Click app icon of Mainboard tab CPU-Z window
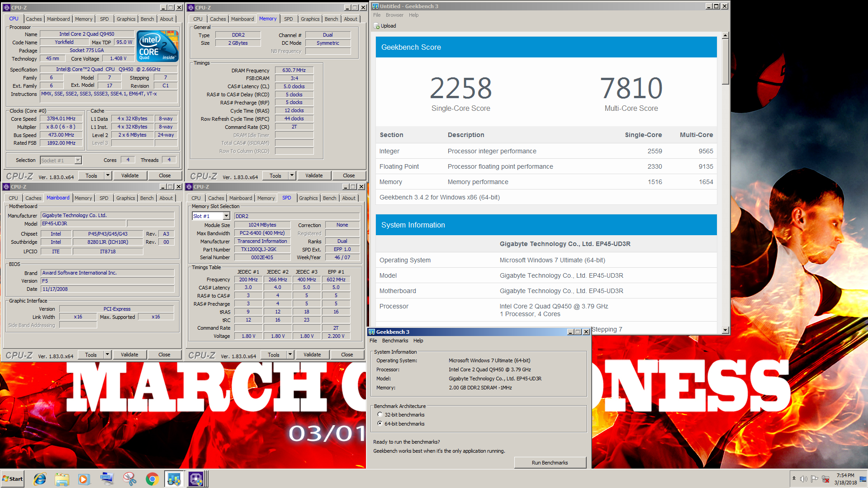Viewport: 868px width, 488px height. (6, 187)
